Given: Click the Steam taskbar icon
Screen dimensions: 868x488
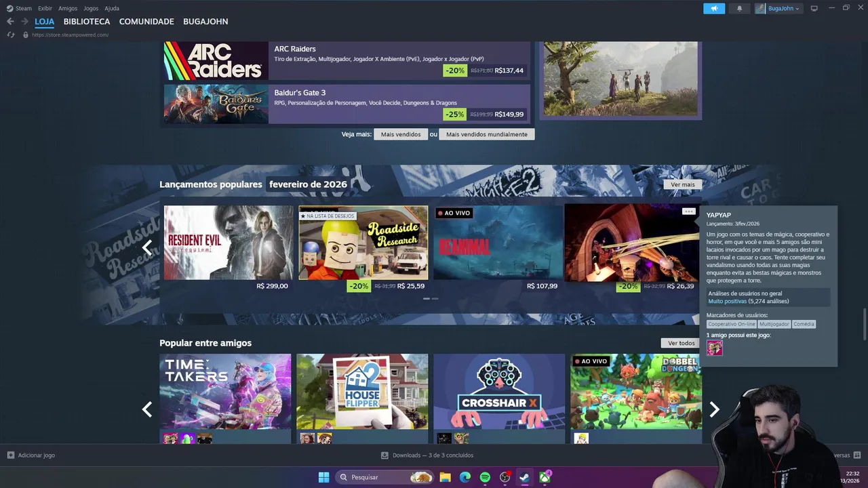Looking at the screenshot, I should pos(525,477).
